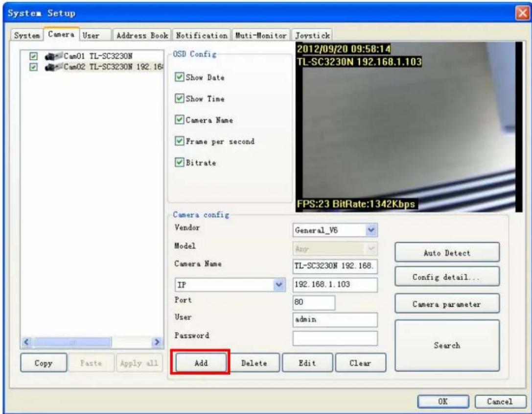
Task: Click the Auto Detect button
Action: [447, 252]
